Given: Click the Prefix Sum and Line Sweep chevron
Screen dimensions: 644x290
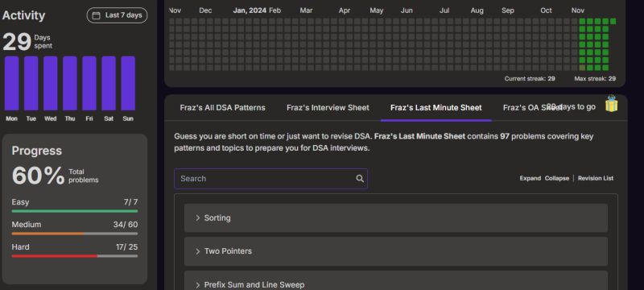Looking at the screenshot, I should coord(197,285).
